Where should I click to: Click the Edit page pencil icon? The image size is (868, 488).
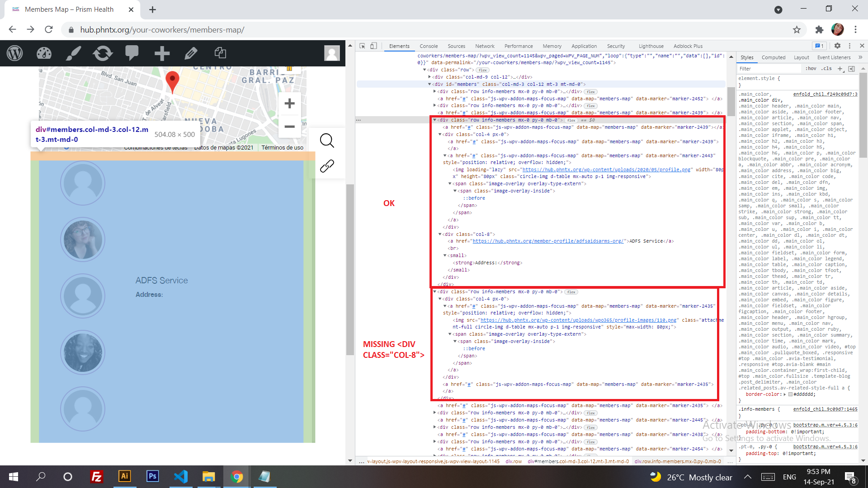tap(191, 53)
